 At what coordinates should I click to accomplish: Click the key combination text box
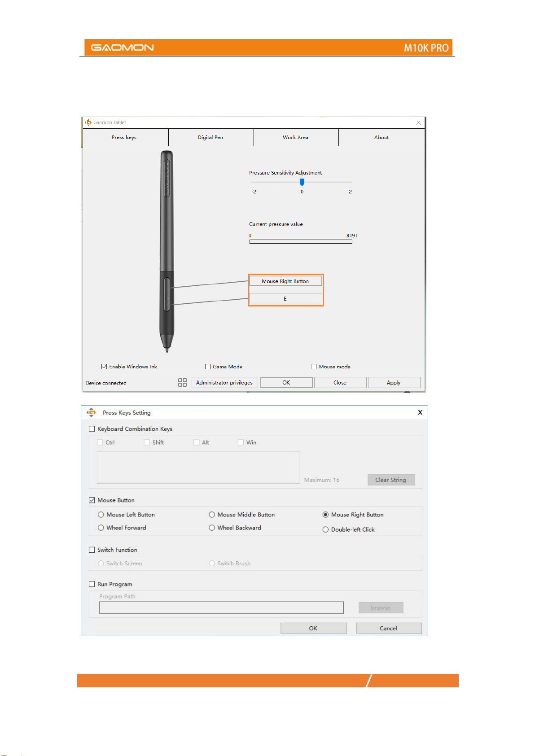pos(198,467)
